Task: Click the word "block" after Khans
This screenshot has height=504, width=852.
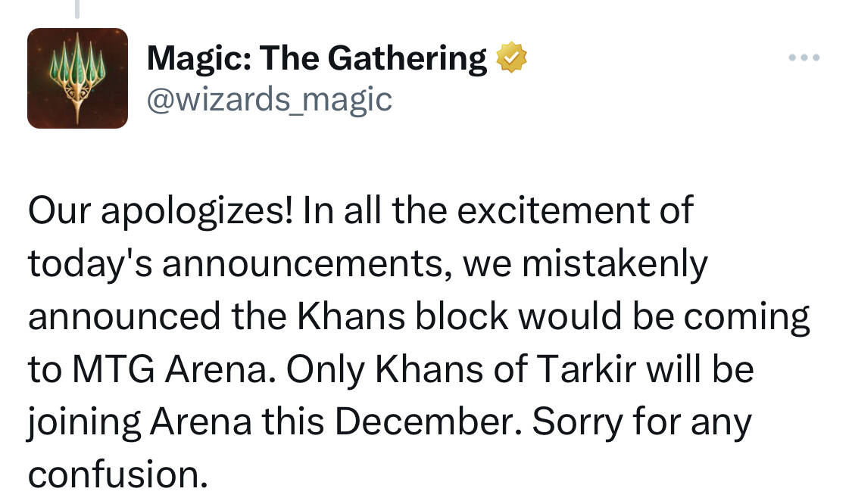Action: tap(462, 316)
